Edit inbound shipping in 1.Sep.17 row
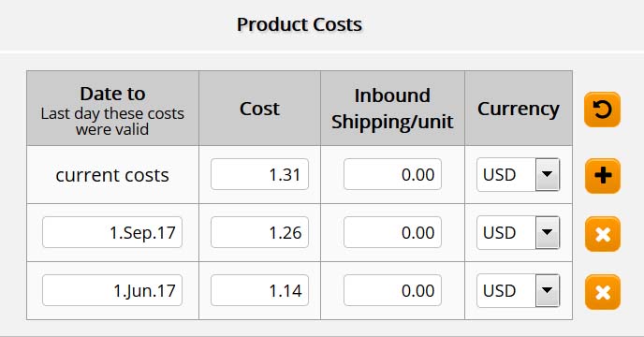This screenshot has width=644, height=337. pos(392,232)
